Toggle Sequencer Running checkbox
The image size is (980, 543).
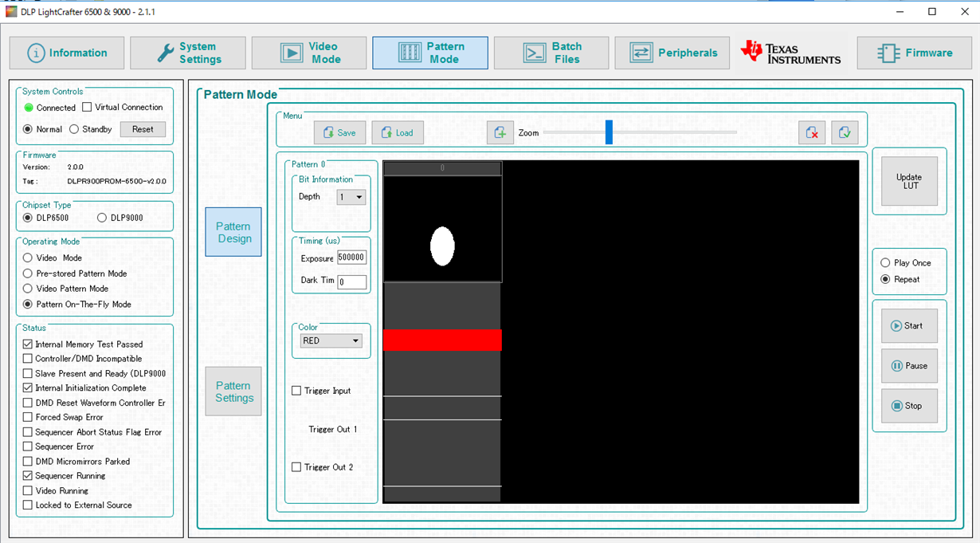28,476
